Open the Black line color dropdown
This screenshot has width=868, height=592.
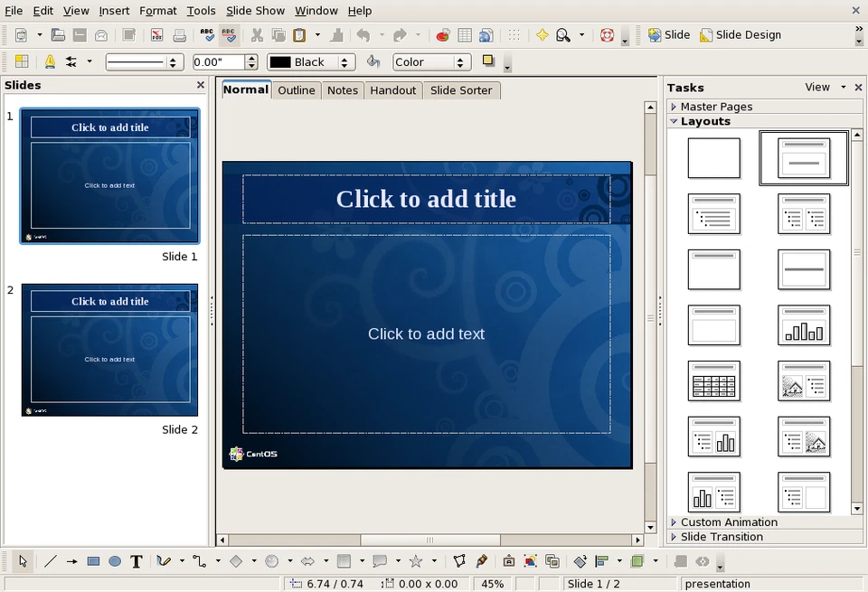coord(344,62)
